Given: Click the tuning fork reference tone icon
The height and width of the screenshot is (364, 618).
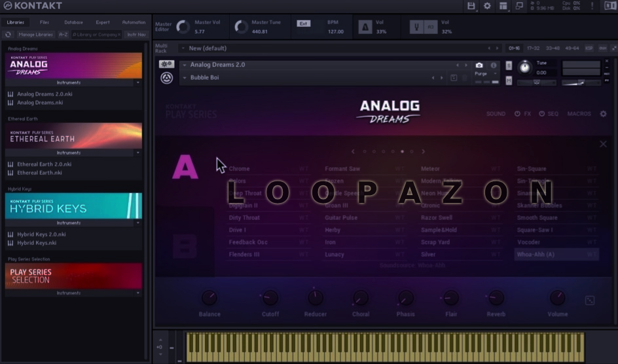Looking at the screenshot, I should (x=416, y=27).
